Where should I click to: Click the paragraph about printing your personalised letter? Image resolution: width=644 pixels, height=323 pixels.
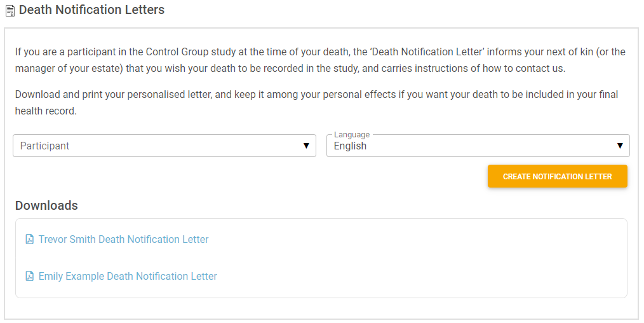(x=316, y=103)
